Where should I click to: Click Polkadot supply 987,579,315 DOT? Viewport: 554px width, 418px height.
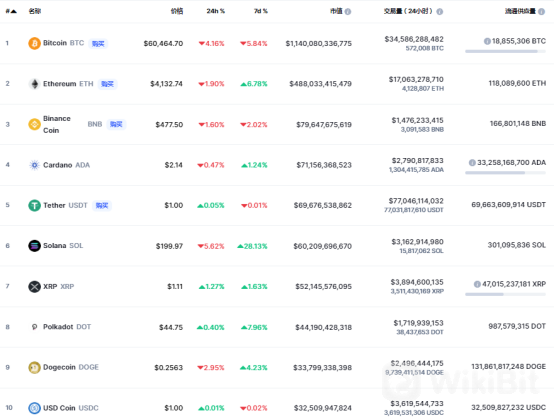[x=517, y=326]
